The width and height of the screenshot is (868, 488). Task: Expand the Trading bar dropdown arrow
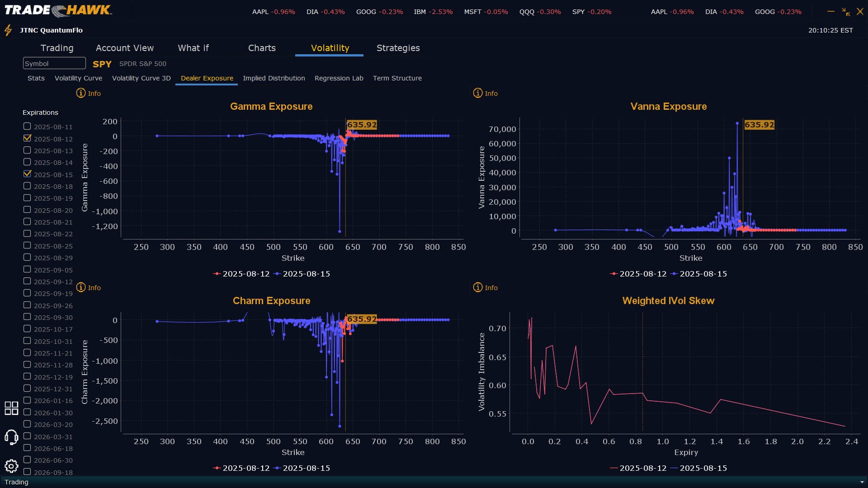(862, 482)
